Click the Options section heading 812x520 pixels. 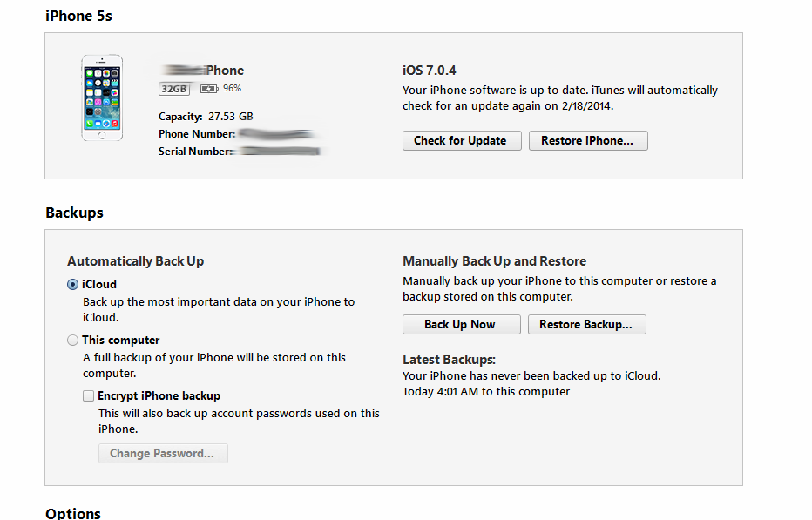point(73,513)
